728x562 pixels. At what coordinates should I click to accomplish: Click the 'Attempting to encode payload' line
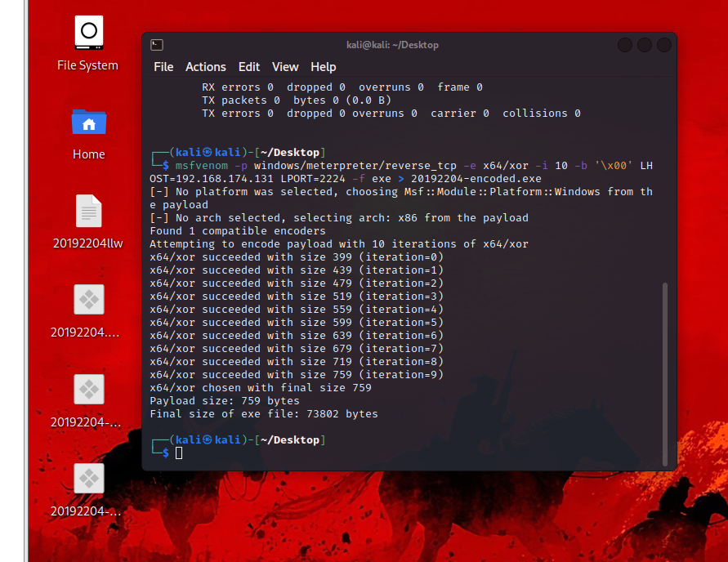pyautogui.click(x=339, y=243)
